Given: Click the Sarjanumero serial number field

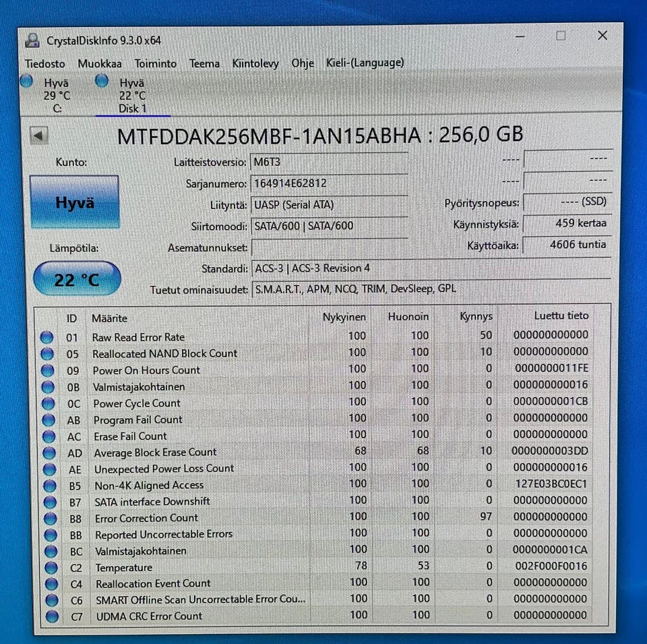Looking at the screenshot, I should click(329, 183).
